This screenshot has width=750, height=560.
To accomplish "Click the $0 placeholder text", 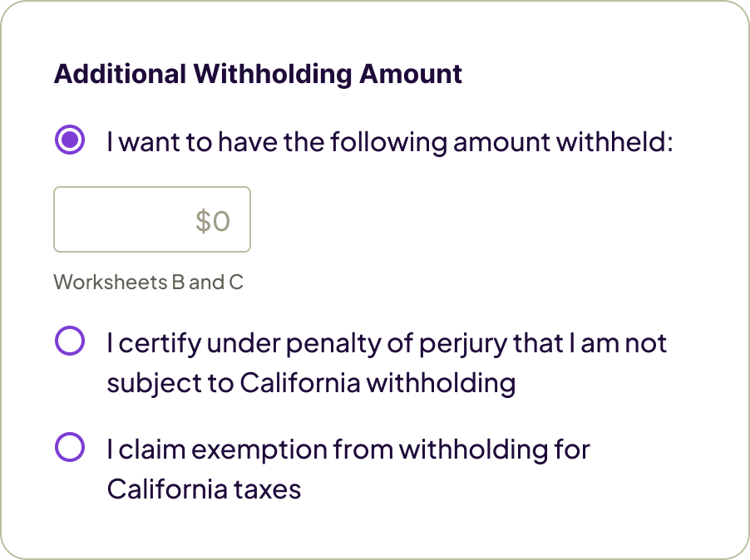I will pos(212,220).
